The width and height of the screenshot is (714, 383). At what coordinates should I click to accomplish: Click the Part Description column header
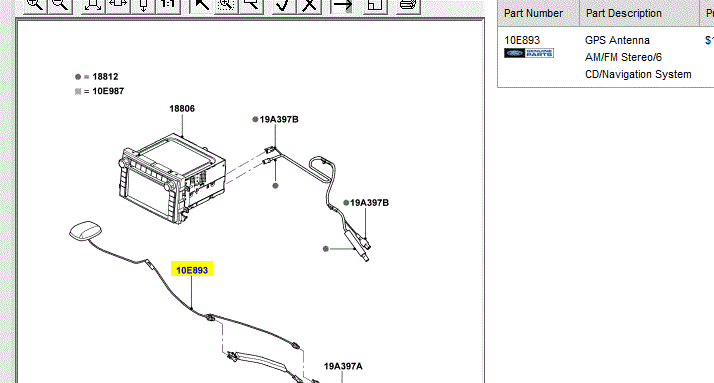pyautogui.click(x=624, y=13)
